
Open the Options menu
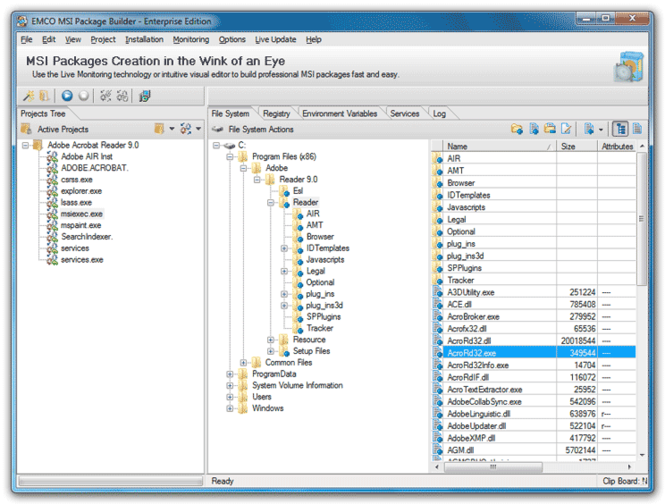232,39
